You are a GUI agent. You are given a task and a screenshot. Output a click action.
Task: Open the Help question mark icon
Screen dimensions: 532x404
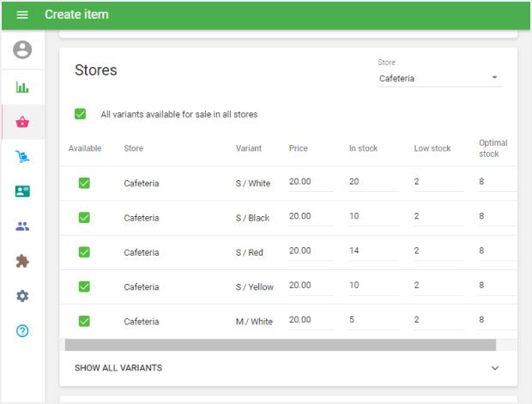22,331
